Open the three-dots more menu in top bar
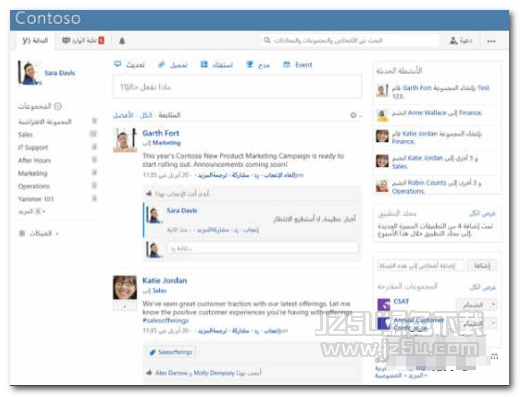This screenshot has height=397, width=520. click(x=491, y=41)
